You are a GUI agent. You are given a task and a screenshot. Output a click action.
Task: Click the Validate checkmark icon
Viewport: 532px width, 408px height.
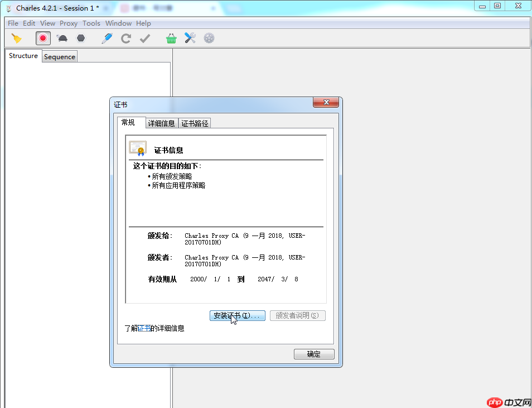(x=144, y=38)
